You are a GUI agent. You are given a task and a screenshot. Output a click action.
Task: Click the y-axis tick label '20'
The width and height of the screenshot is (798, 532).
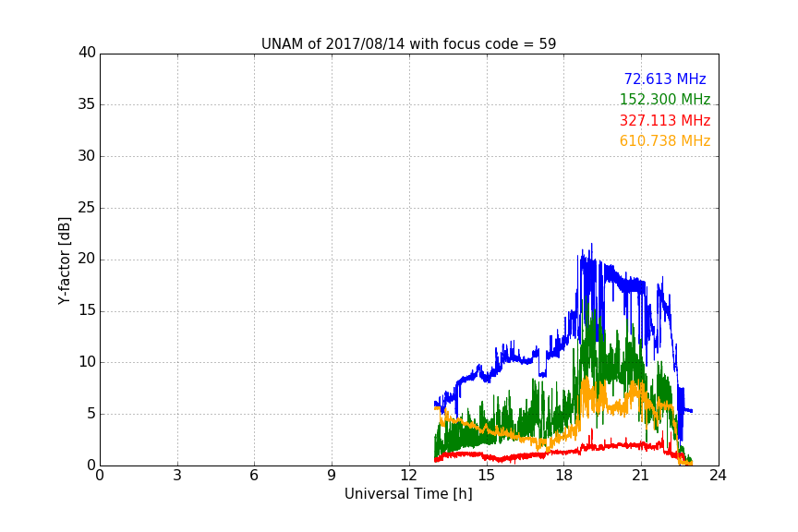87,259
